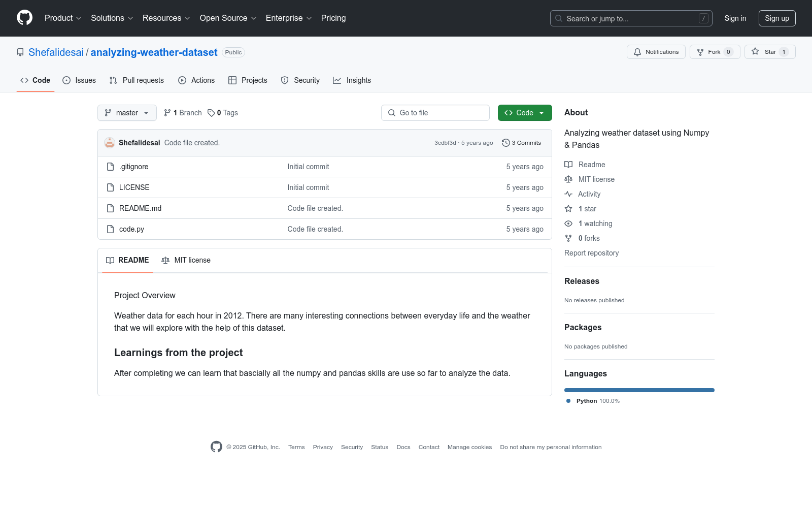View the 3 Commits history
This screenshot has height=508, width=812.
521,143
